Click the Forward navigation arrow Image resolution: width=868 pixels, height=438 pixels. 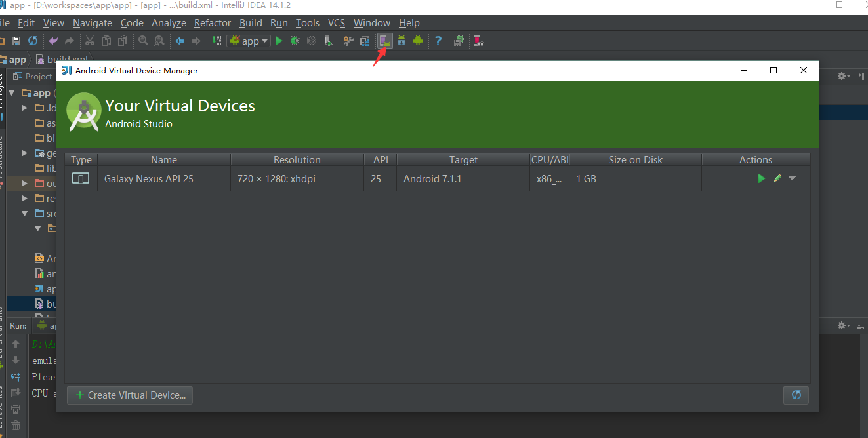click(196, 41)
